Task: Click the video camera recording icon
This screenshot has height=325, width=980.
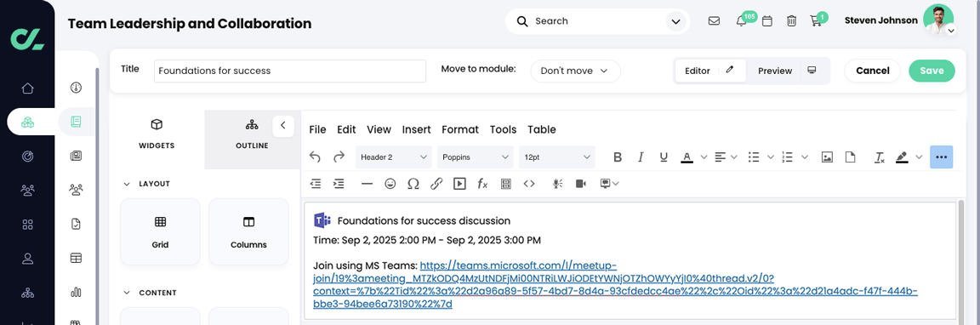Action: tap(581, 184)
